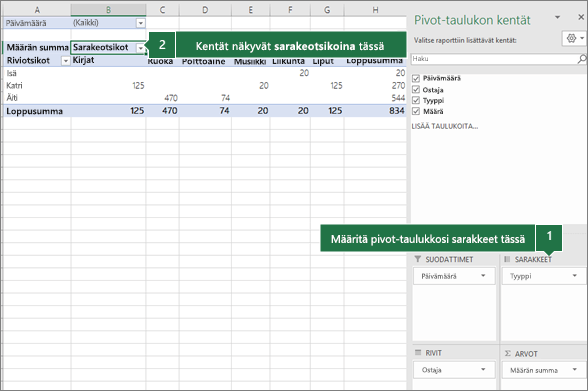Select the Määrän summa cell
Viewport: 588px width, 391px height.
pyautogui.click(x=37, y=48)
